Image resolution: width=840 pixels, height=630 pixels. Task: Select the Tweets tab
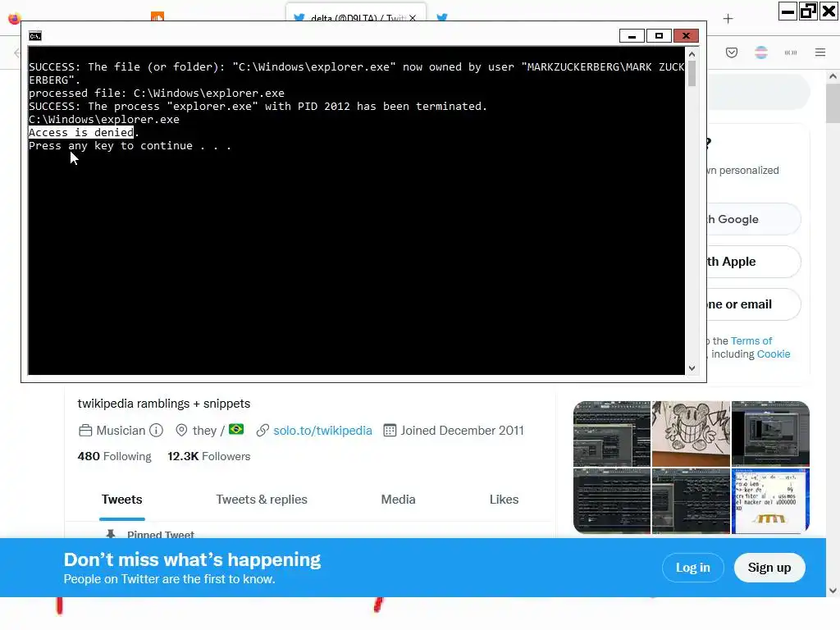[x=122, y=500]
